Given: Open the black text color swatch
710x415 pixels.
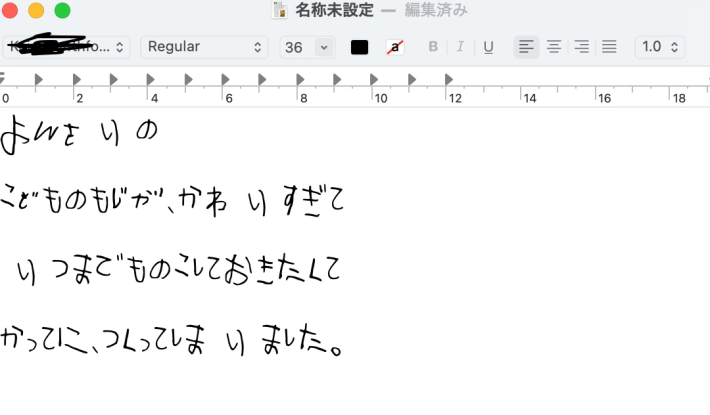Looking at the screenshot, I should pyautogui.click(x=360, y=47).
